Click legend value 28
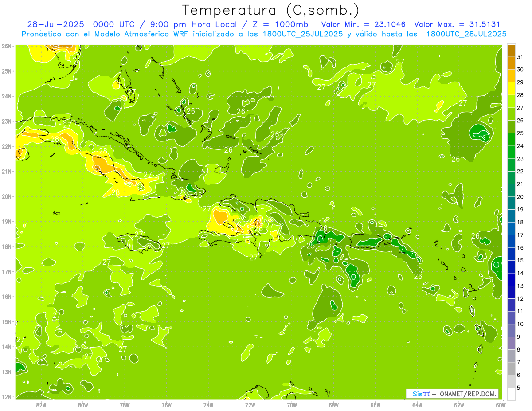 (x=520, y=95)
